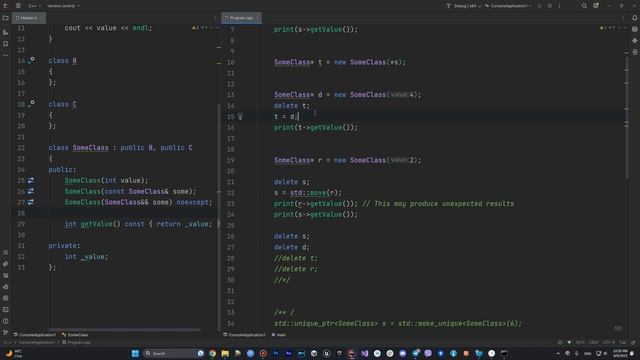Screen dimensions: 640x360
Task: Open File Explorer from the taskbar
Action: 225,353
